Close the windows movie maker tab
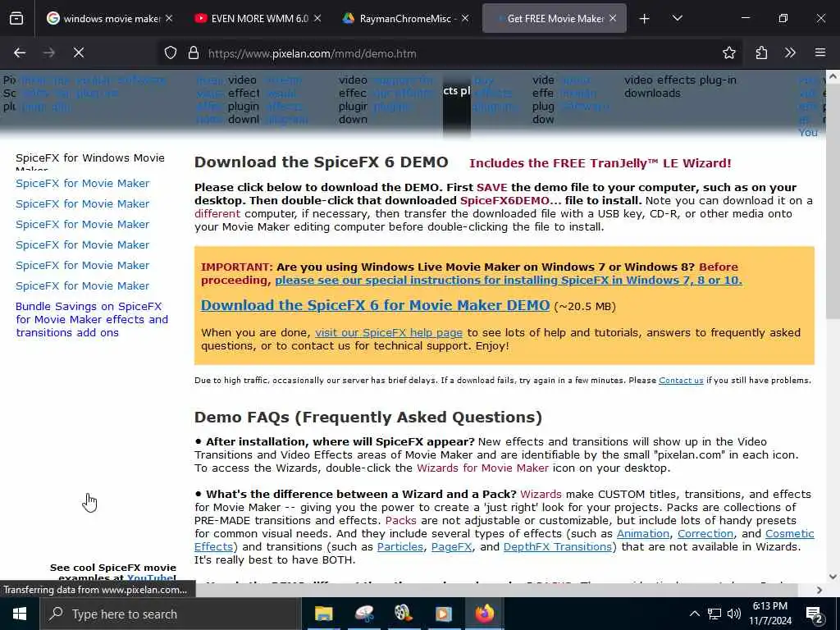This screenshot has width=840, height=630. click(x=169, y=18)
